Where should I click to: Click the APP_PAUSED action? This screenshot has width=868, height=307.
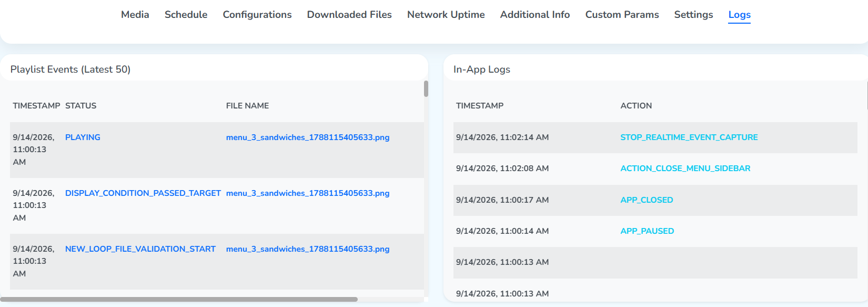coord(648,231)
